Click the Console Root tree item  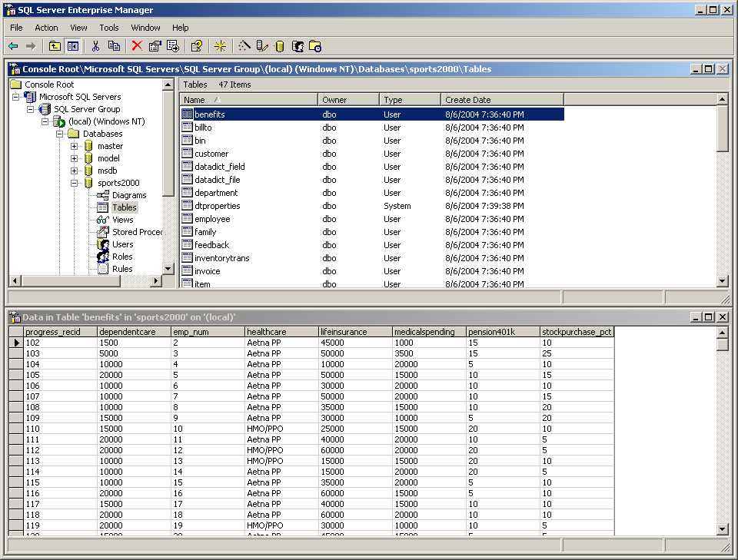tap(49, 84)
